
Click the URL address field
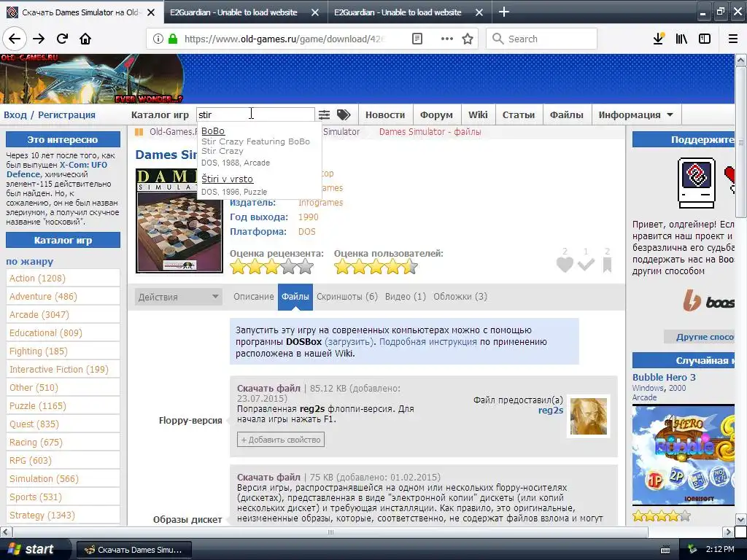(284, 39)
